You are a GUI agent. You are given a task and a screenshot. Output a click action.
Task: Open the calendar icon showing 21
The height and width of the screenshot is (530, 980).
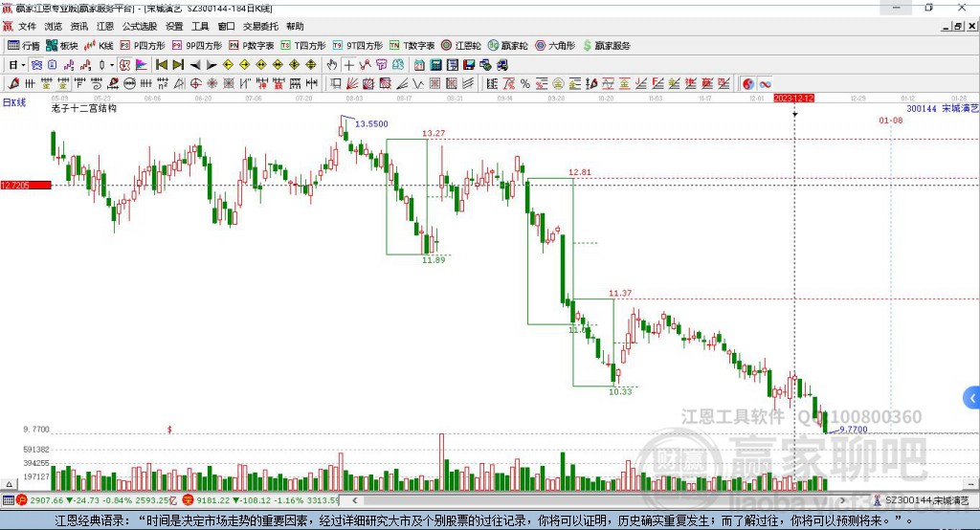(x=419, y=65)
